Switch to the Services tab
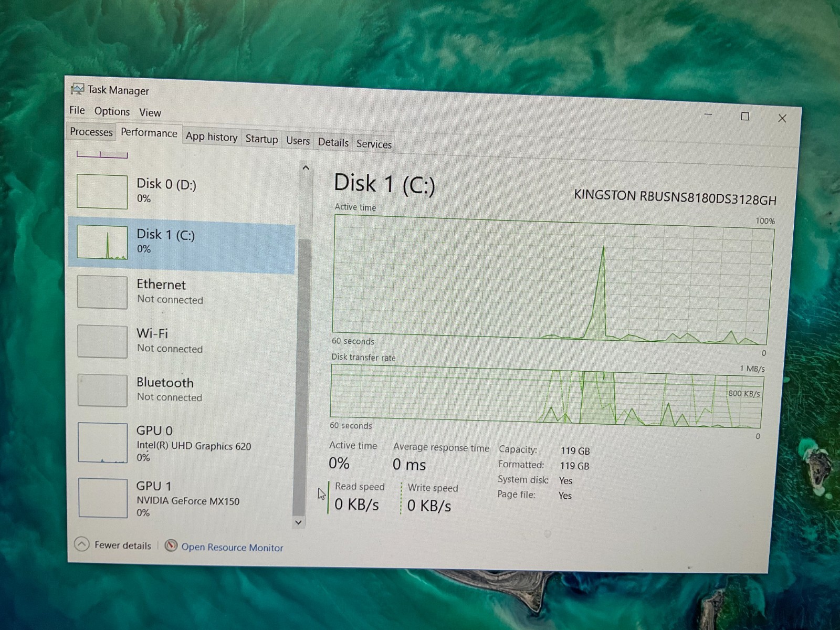The height and width of the screenshot is (630, 840). click(x=374, y=144)
